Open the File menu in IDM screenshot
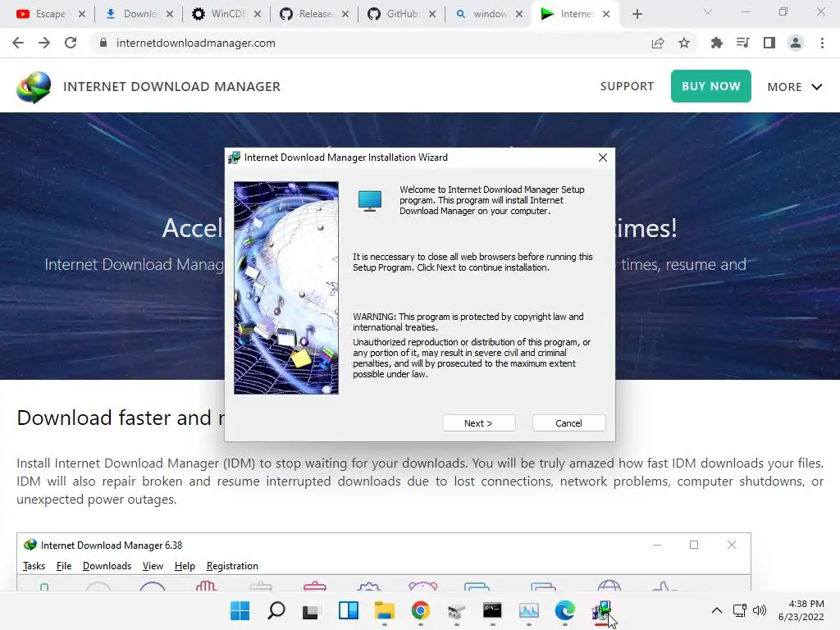 [x=64, y=566]
